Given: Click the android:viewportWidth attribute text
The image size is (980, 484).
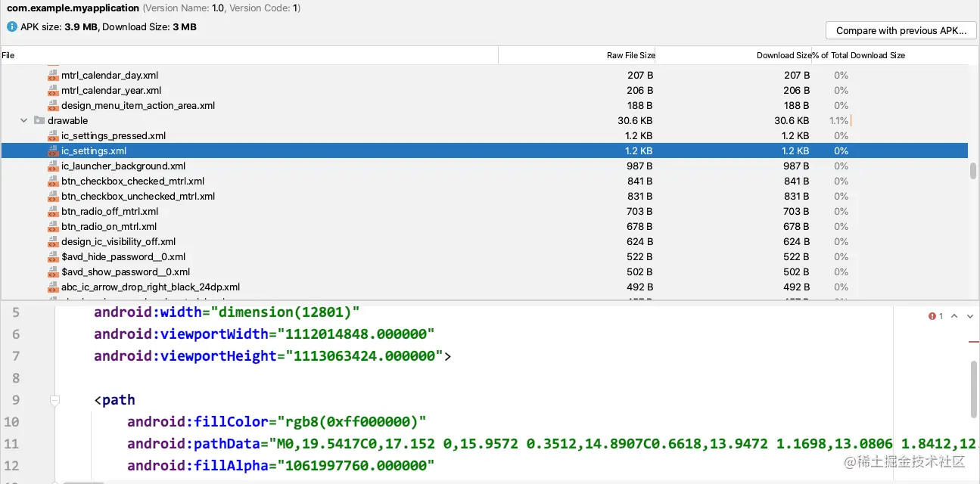Looking at the screenshot, I should point(182,334).
